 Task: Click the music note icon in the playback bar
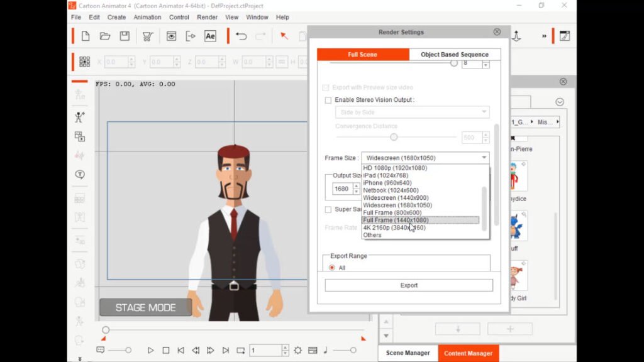click(326, 350)
